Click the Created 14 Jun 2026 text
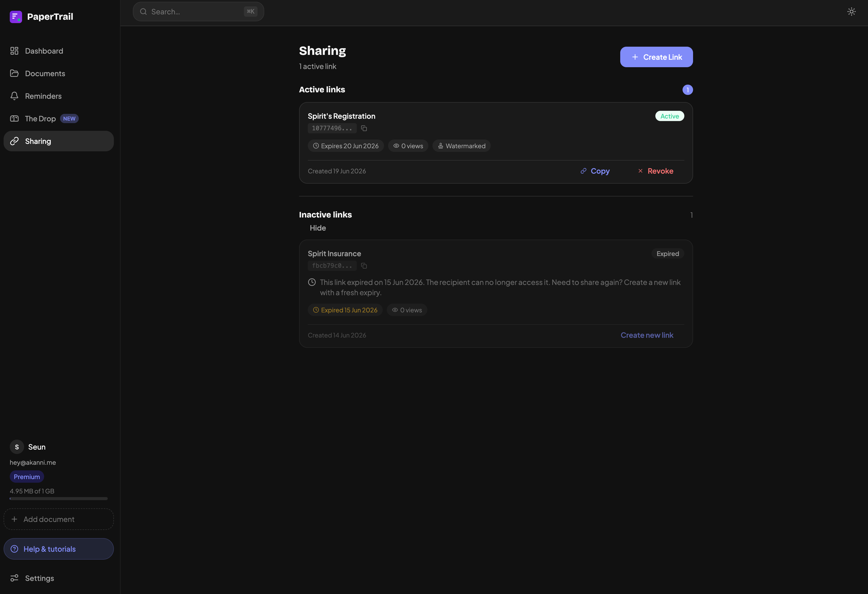This screenshot has width=868, height=594. (x=337, y=336)
